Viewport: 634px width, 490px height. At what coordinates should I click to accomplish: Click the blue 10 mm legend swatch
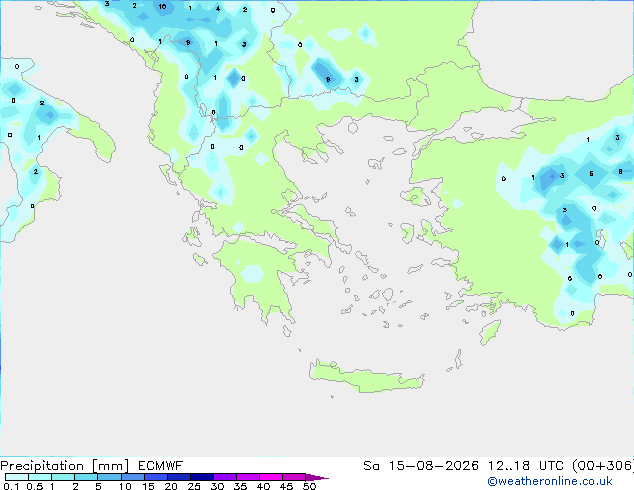tap(132, 477)
